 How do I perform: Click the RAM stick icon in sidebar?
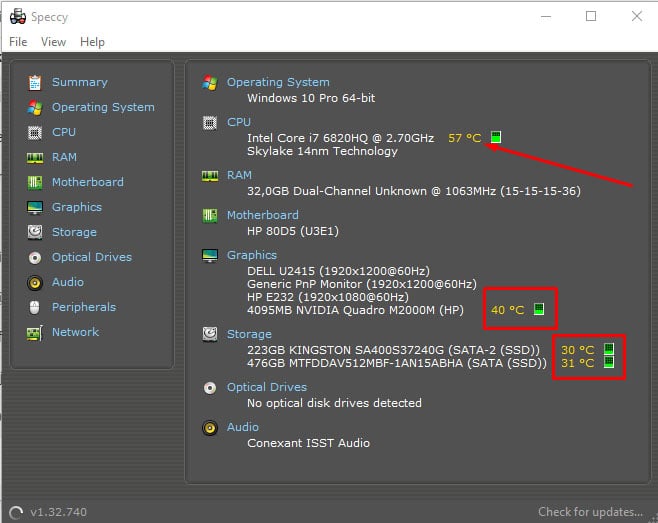35,157
